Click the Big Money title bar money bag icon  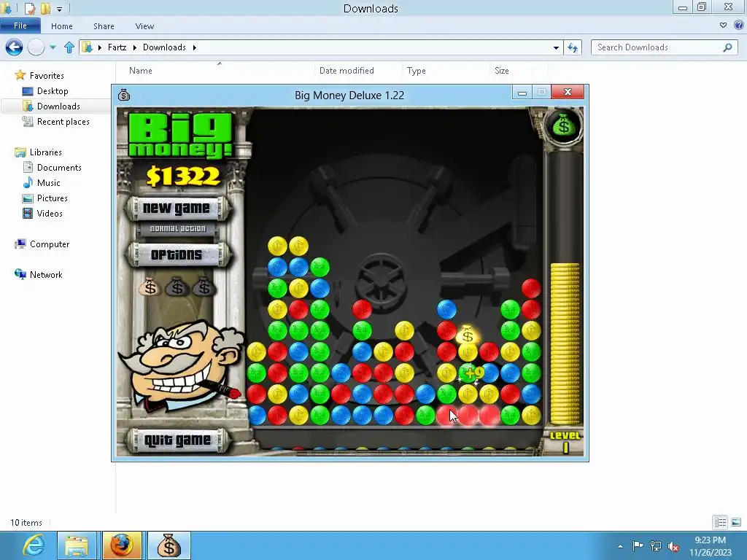[x=124, y=95]
